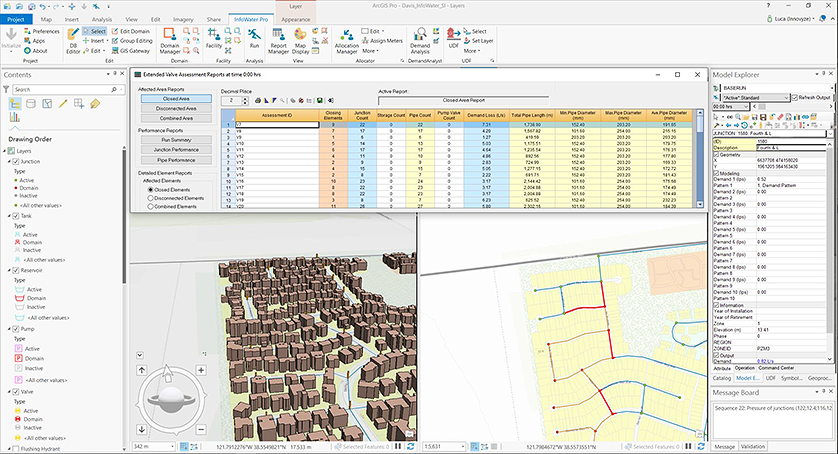838x454 pixels.
Task: Toggle the Tank layer checkbox
Action: point(16,216)
